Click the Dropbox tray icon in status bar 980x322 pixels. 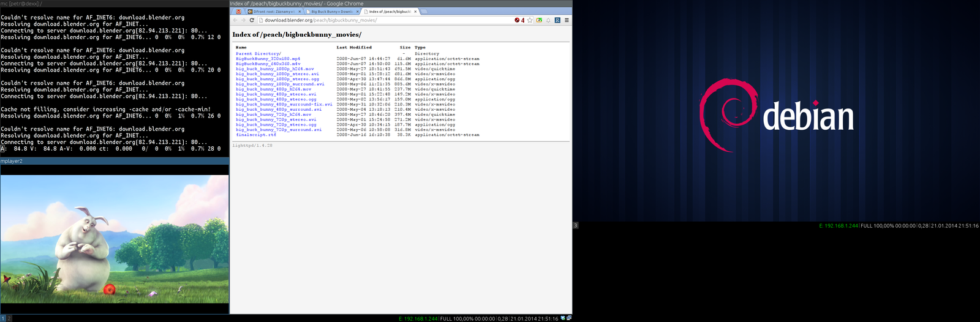tap(563, 318)
